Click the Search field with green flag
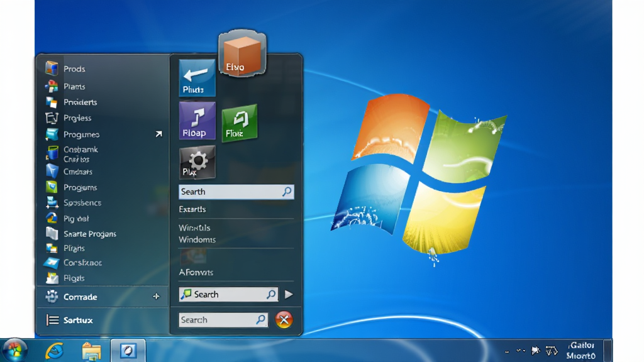Screen dimensions: 644x362 click(228, 294)
